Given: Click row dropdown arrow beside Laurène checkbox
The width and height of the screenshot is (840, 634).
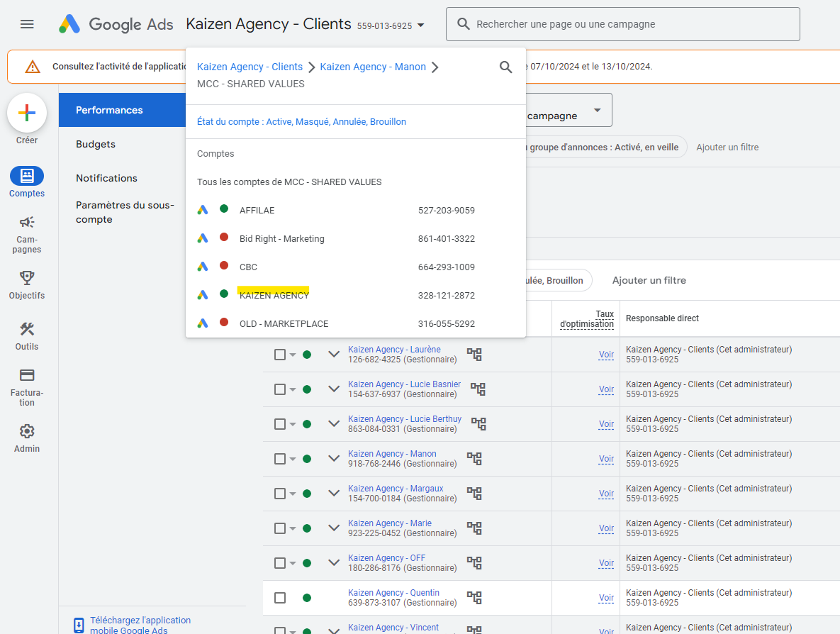Looking at the screenshot, I should 293,355.
